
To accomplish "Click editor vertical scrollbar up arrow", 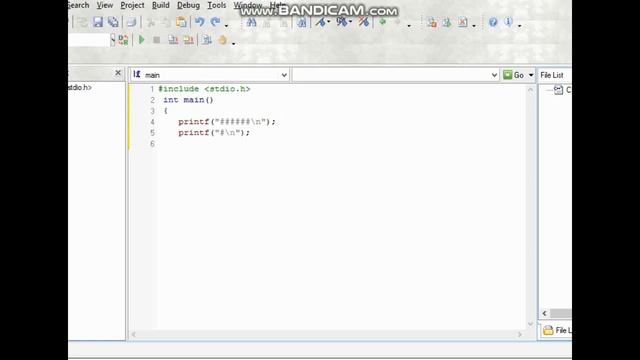I will coord(530,90).
